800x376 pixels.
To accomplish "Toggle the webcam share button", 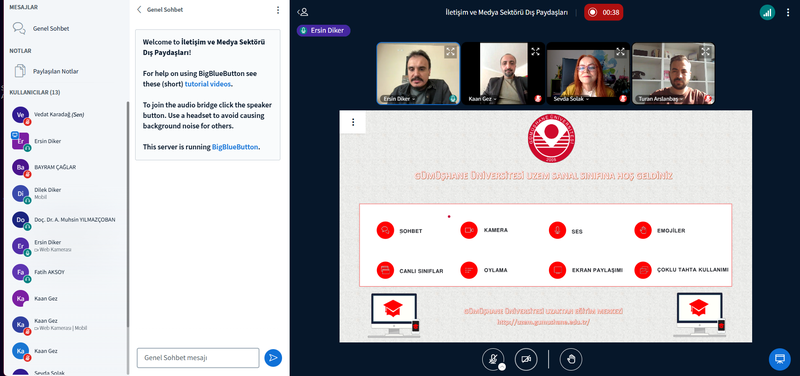I will point(526,359).
